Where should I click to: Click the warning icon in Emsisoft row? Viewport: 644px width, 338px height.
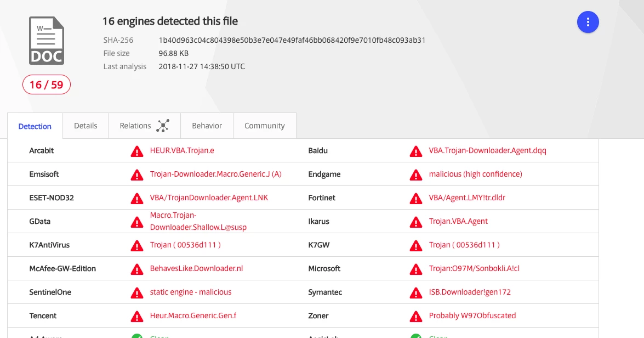[137, 174]
